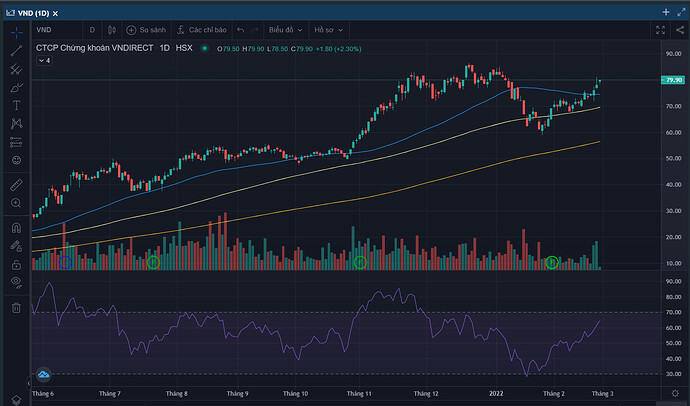
Task: Click the green event marker at Tháng 2
Action: (x=552, y=263)
